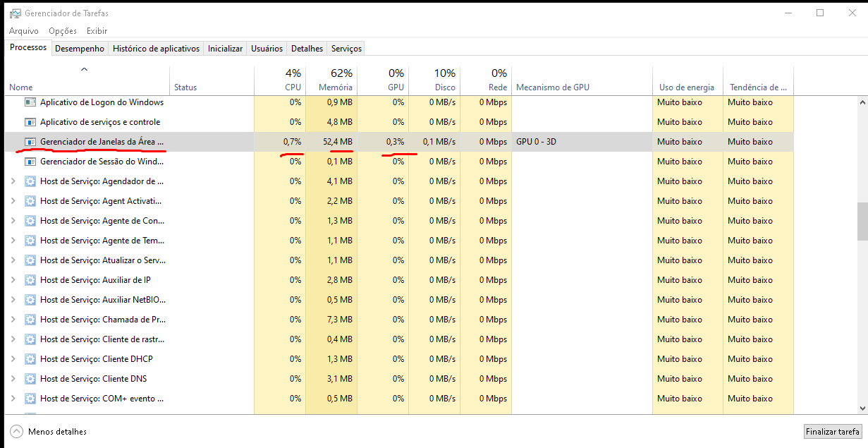Expand Host de Serviço: Cliente de rastr row
This screenshot has width=868, height=448.
coord(13,339)
